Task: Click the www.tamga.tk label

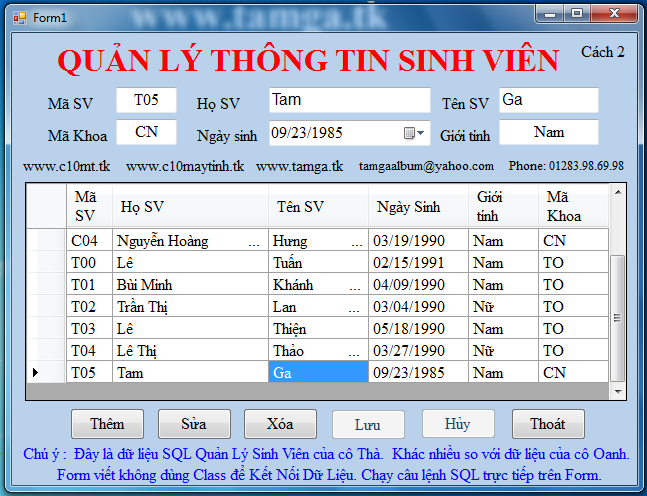Action: [x=299, y=166]
